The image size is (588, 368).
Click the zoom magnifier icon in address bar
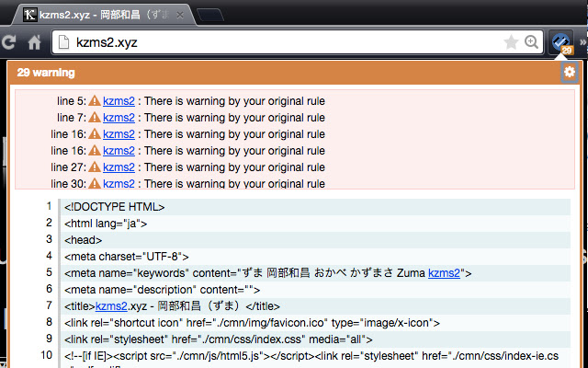(x=531, y=42)
